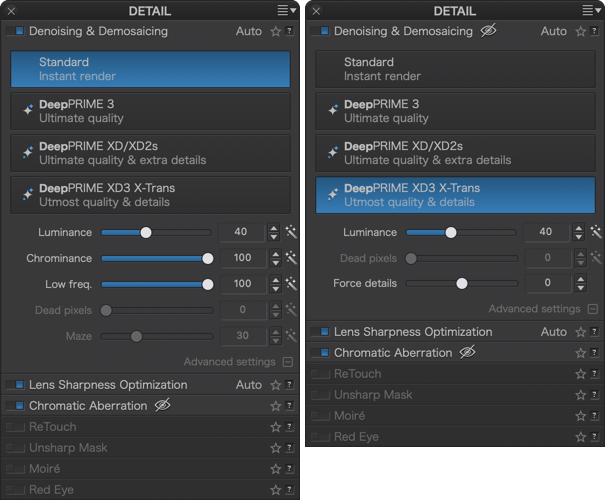Favorite Denoising & Demosaicing star in left panel
This screenshot has width=605, height=500.
(x=275, y=31)
